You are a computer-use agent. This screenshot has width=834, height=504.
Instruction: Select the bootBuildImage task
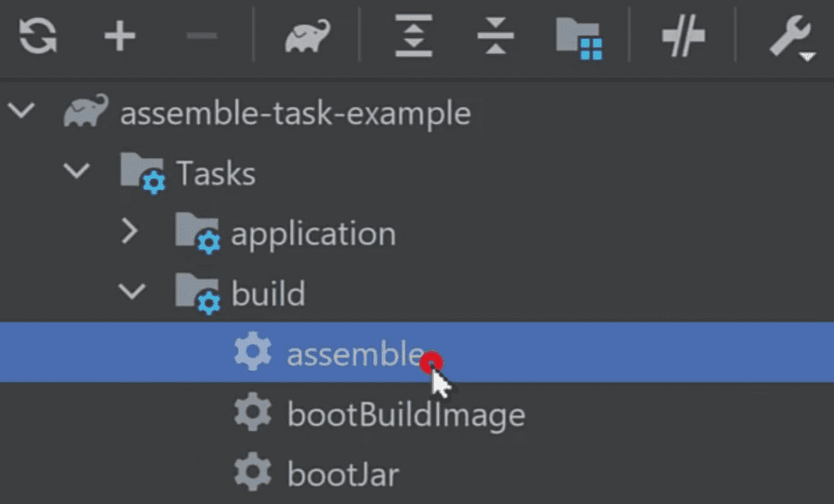point(406,414)
